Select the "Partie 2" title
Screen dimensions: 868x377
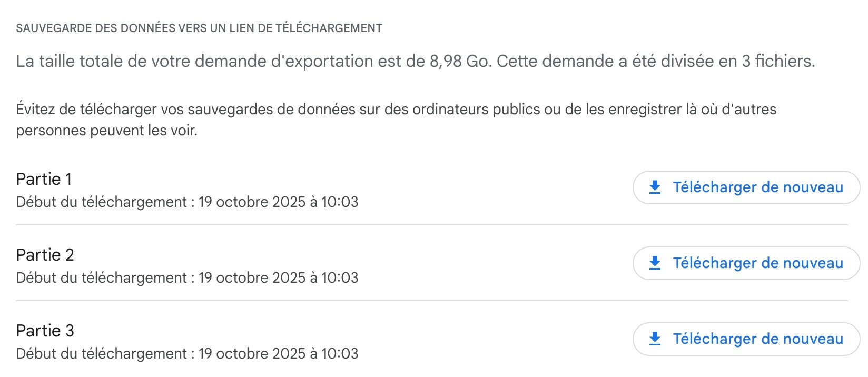click(45, 255)
